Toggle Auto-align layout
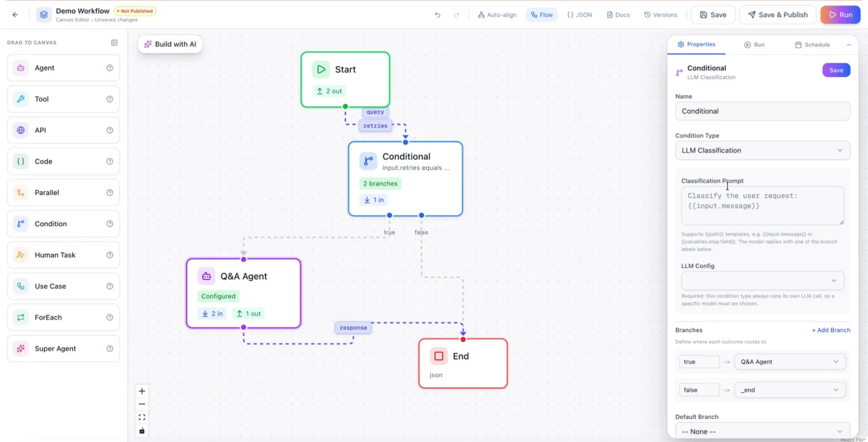Viewport: 868px width, 442px height. (x=497, y=15)
